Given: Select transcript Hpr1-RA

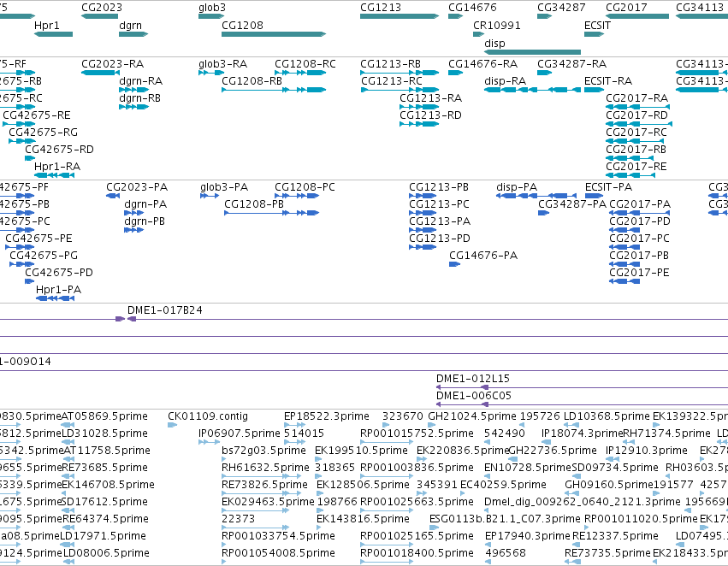Looking at the screenshot, I should coord(57,167).
